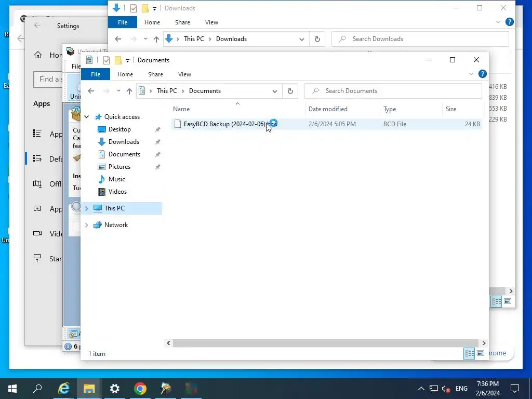Click This PC breadcrumb in Documents address bar
532x399 pixels.
(167, 91)
